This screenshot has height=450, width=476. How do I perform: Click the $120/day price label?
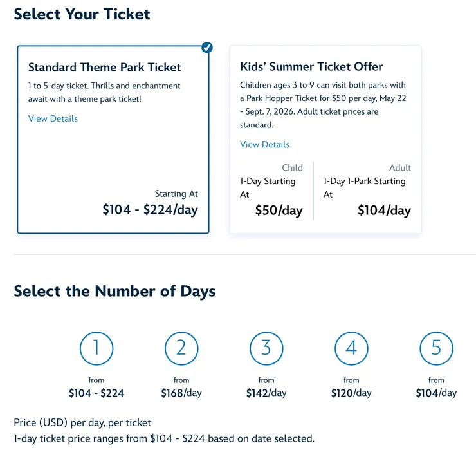[351, 393]
